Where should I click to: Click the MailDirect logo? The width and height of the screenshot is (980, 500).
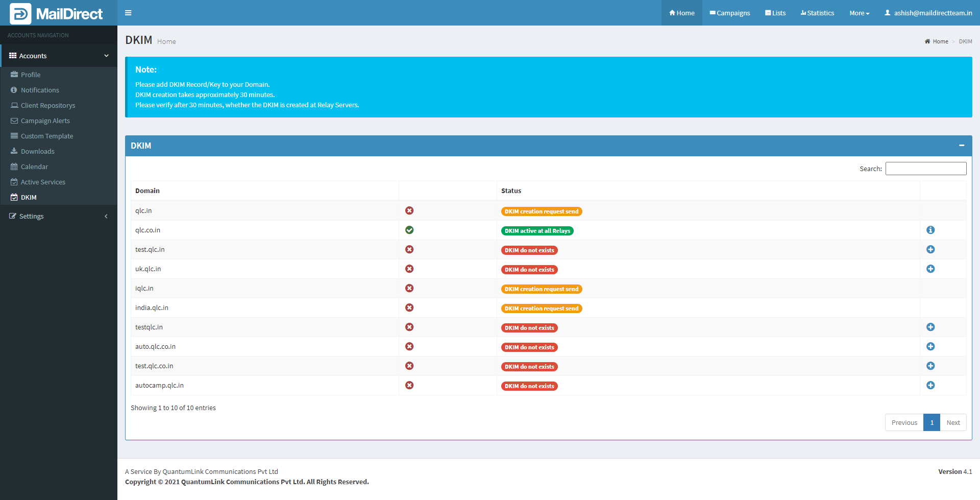click(x=57, y=13)
